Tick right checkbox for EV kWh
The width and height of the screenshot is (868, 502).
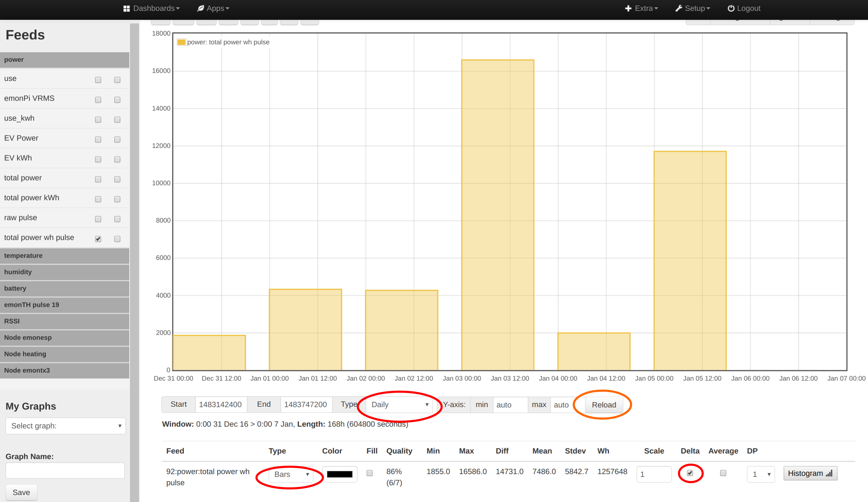click(117, 160)
